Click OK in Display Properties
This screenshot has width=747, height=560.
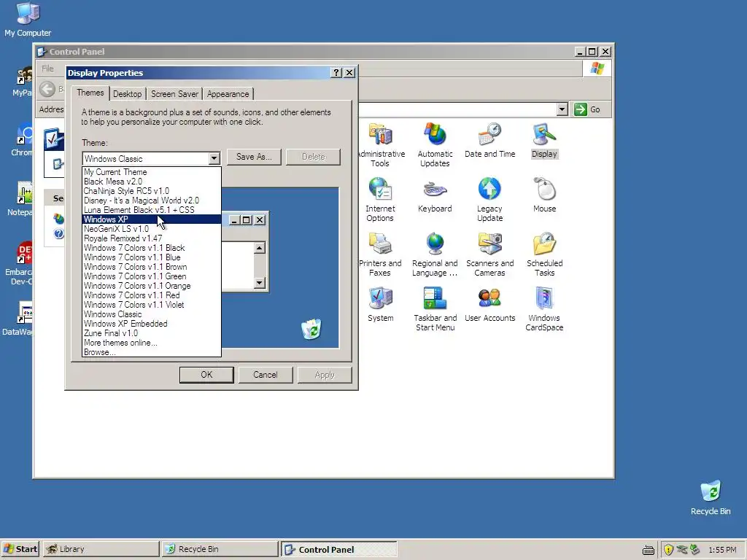(206, 375)
